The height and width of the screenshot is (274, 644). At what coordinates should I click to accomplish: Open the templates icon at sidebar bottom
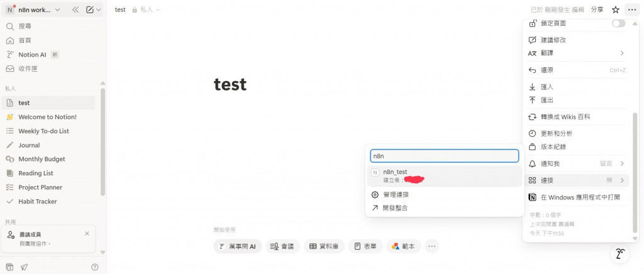[10, 267]
